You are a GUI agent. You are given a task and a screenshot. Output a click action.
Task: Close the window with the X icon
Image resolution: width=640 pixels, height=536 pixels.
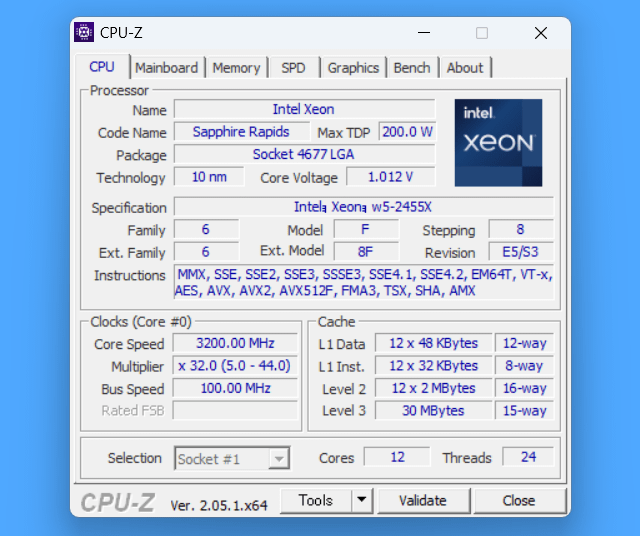(541, 33)
